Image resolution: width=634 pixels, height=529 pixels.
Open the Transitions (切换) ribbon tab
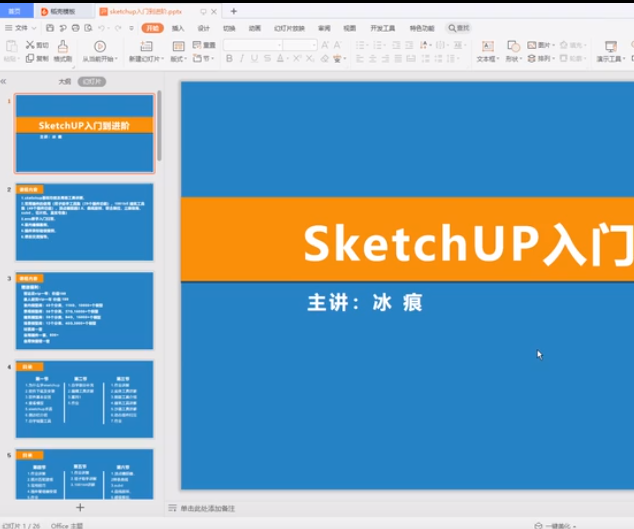coord(229,28)
